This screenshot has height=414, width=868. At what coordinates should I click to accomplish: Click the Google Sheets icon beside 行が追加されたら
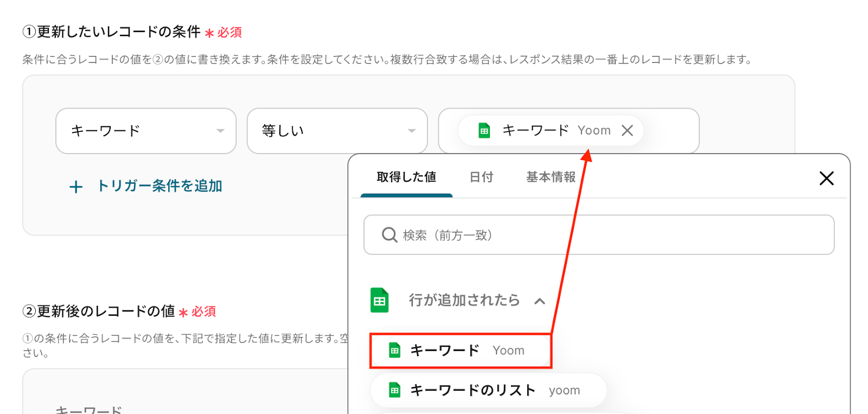pyautogui.click(x=380, y=300)
